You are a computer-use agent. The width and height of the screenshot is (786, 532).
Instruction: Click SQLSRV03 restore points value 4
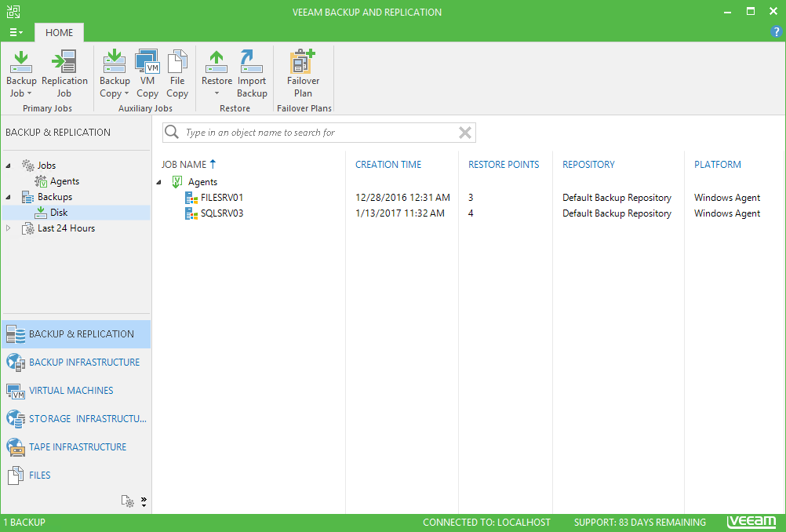pyautogui.click(x=471, y=213)
